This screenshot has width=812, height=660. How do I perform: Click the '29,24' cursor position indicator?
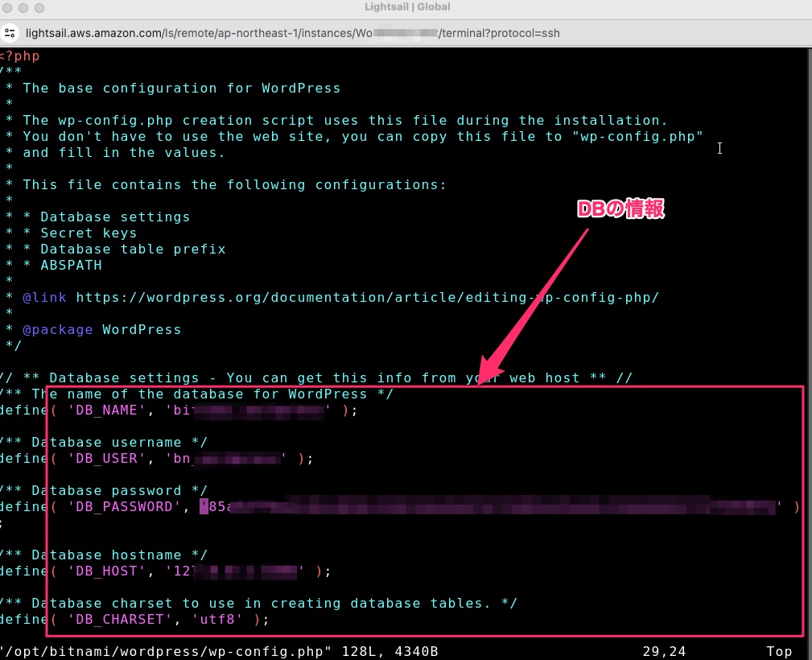tap(664, 651)
